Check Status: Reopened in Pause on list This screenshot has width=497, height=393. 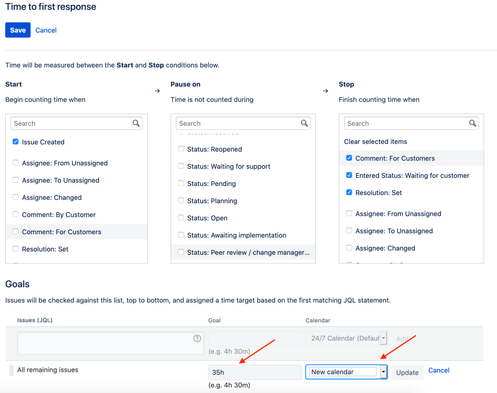click(x=181, y=149)
